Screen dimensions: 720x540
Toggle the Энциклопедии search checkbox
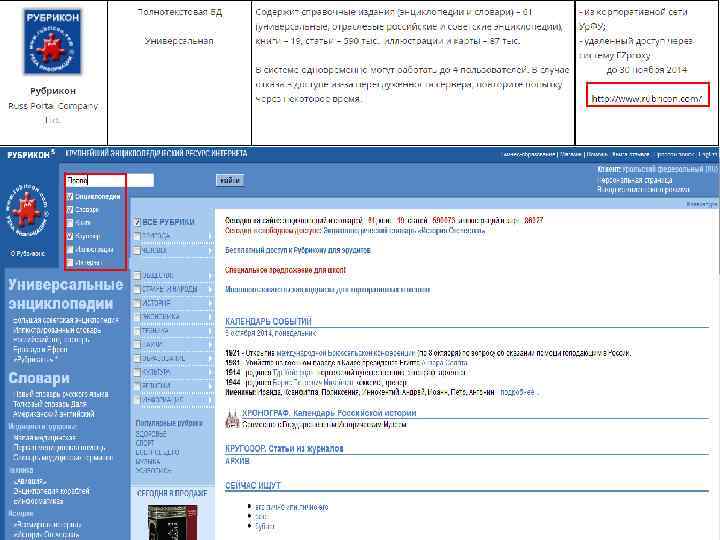coord(70,197)
